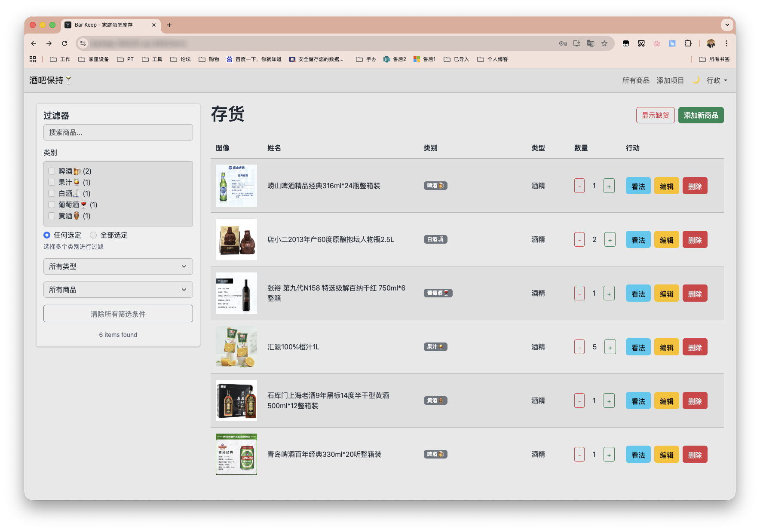Click the 黄酒 badge on 石库门 row

435,400
